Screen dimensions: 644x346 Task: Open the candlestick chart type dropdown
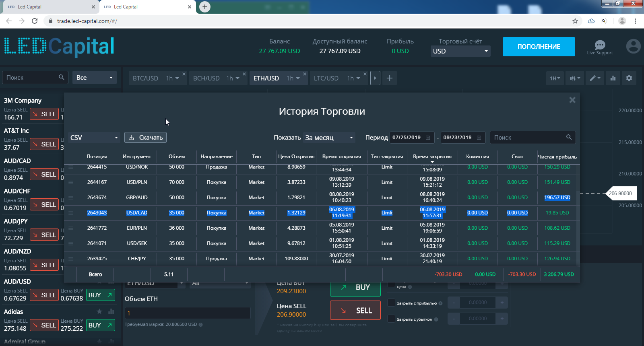575,78
